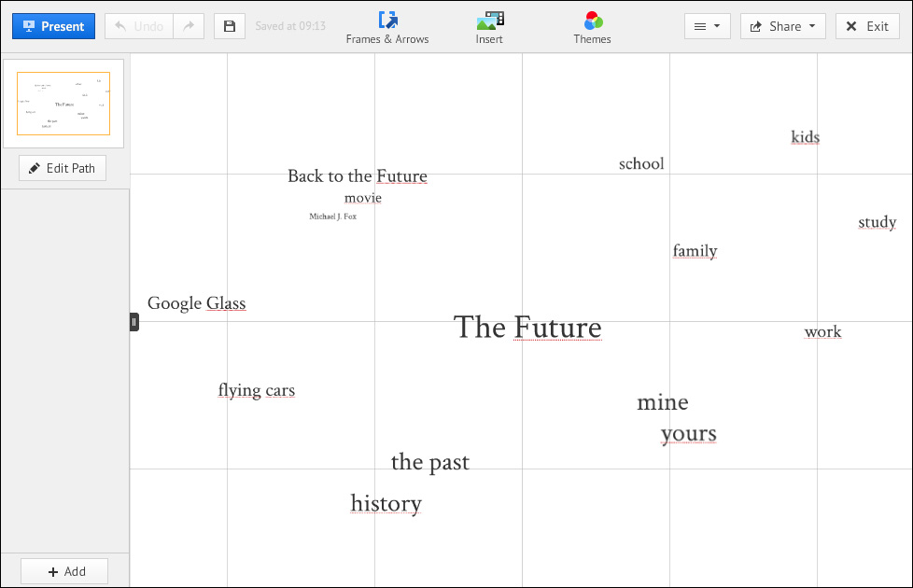Select the "the past" text
Image resolution: width=913 pixels, height=588 pixels.
pos(429,462)
